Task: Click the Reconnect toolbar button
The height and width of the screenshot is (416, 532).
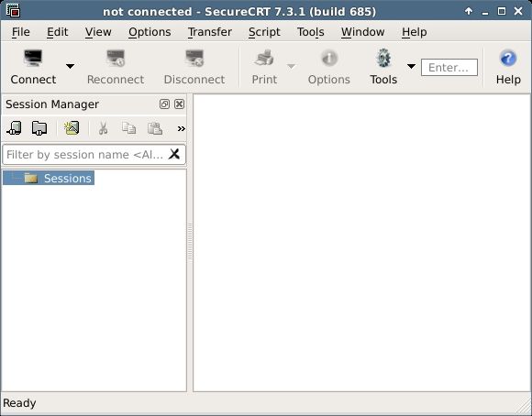Action: [x=116, y=67]
